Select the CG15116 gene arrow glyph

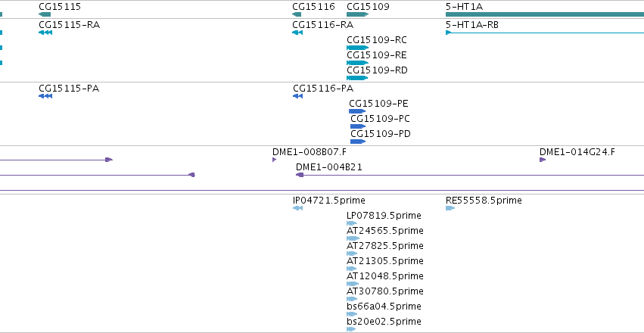(297, 14)
